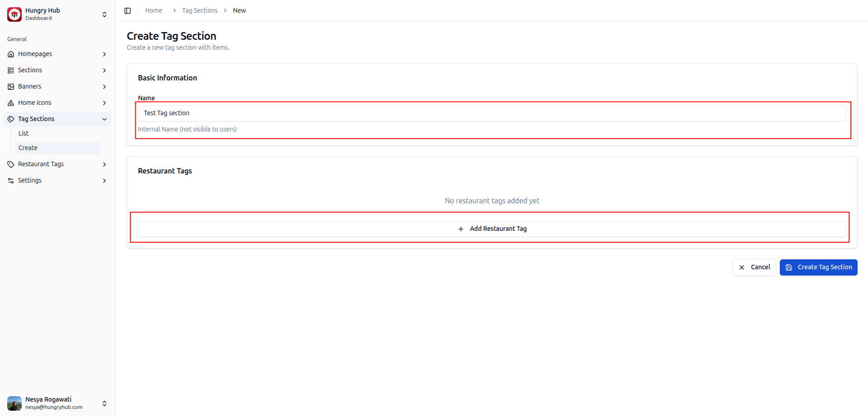Focus the Name input field
The image size is (868, 417).
(492, 113)
